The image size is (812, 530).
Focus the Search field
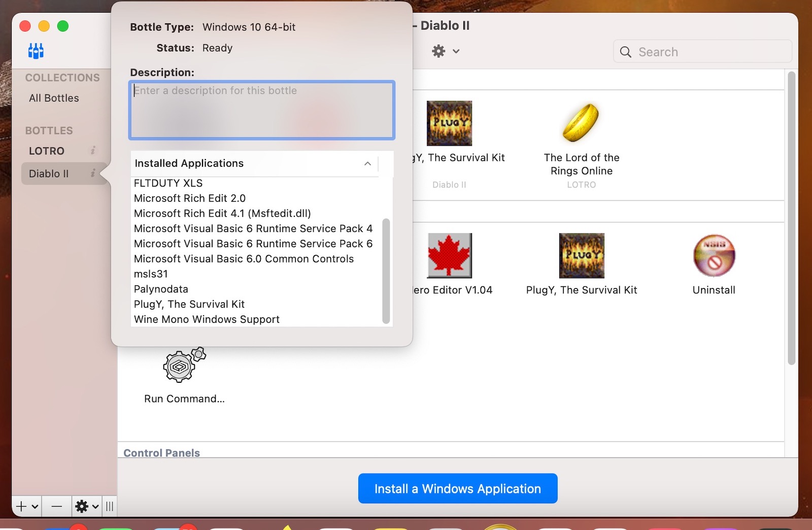[x=703, y=52]
